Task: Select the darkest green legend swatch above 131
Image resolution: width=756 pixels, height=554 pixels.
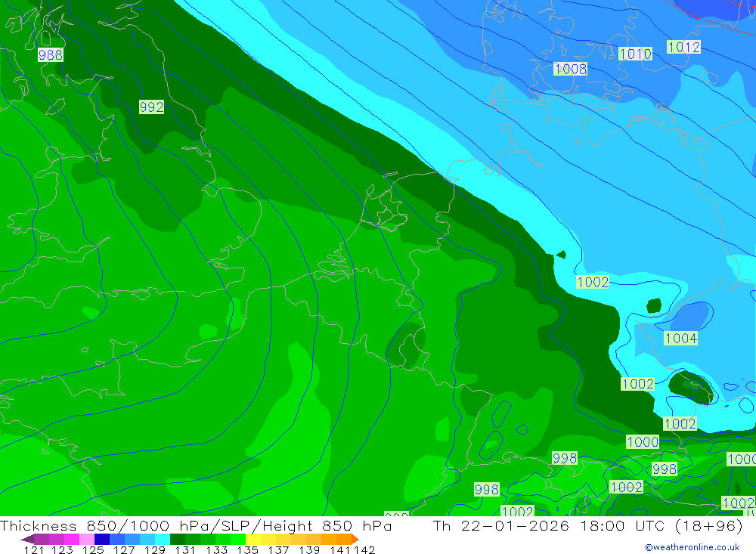Action: (x=178, y=539)
